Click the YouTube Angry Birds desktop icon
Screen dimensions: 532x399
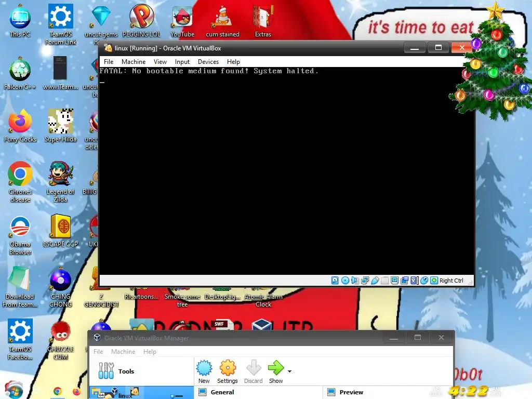(182, 22)
